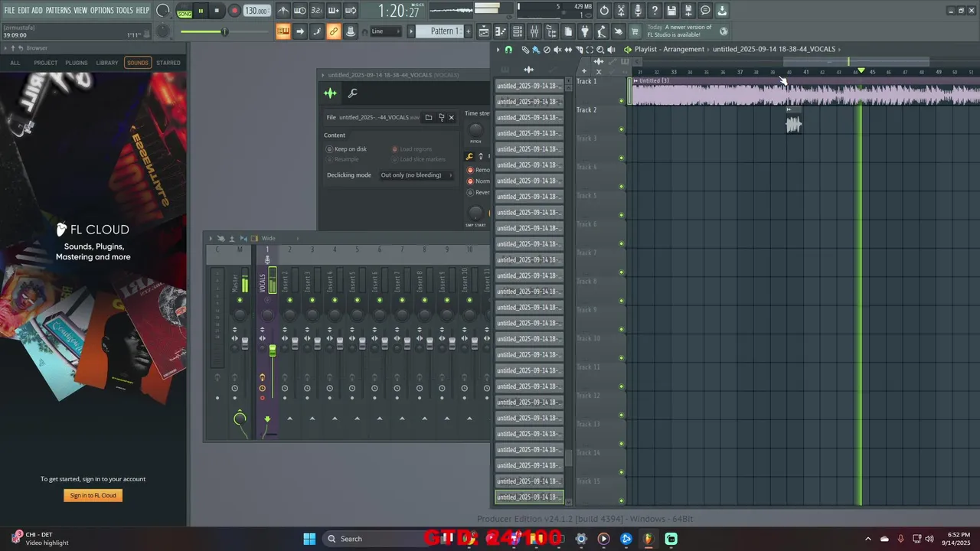The width and height of the screenshot is (980, 551).
Task: Select the playlist pencil draw tool
Action: 525,50
